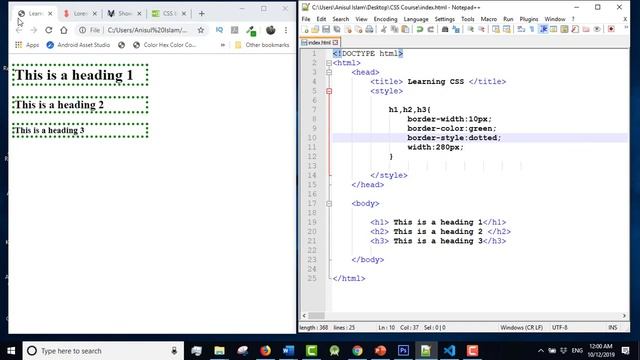Click the Paste clipboard icon

405,29
